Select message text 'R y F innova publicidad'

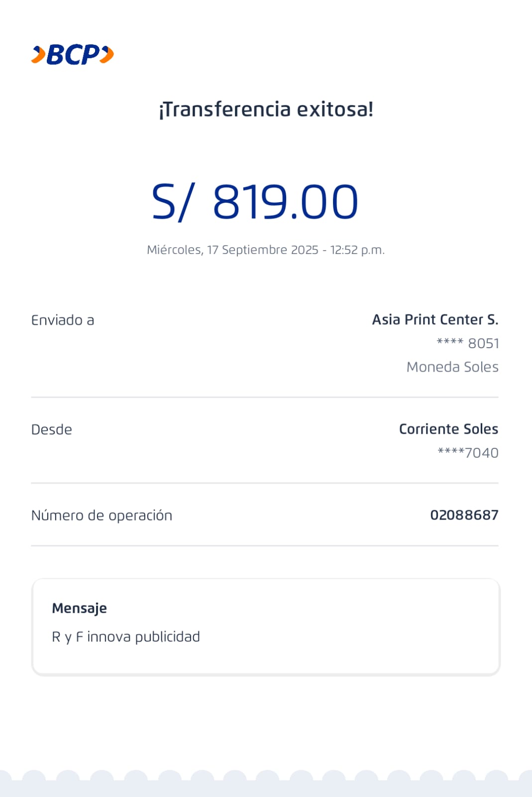(126, 637)
